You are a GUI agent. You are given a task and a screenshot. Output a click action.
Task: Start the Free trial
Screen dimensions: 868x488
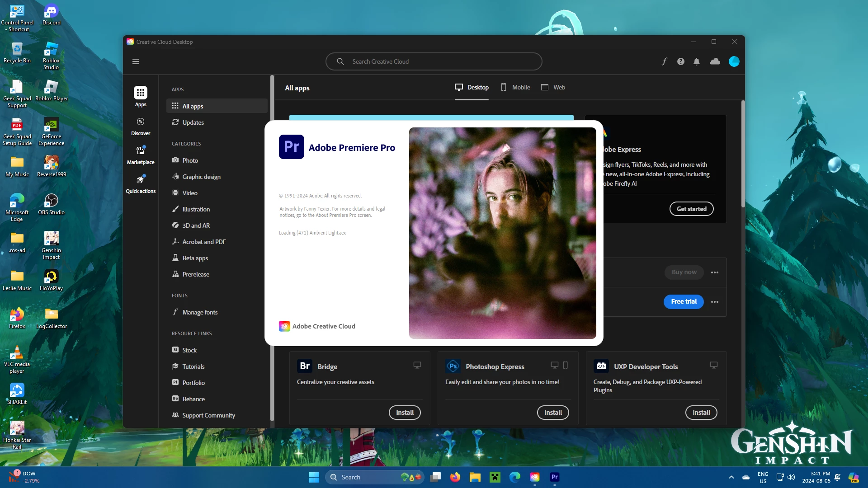(684, 302)
